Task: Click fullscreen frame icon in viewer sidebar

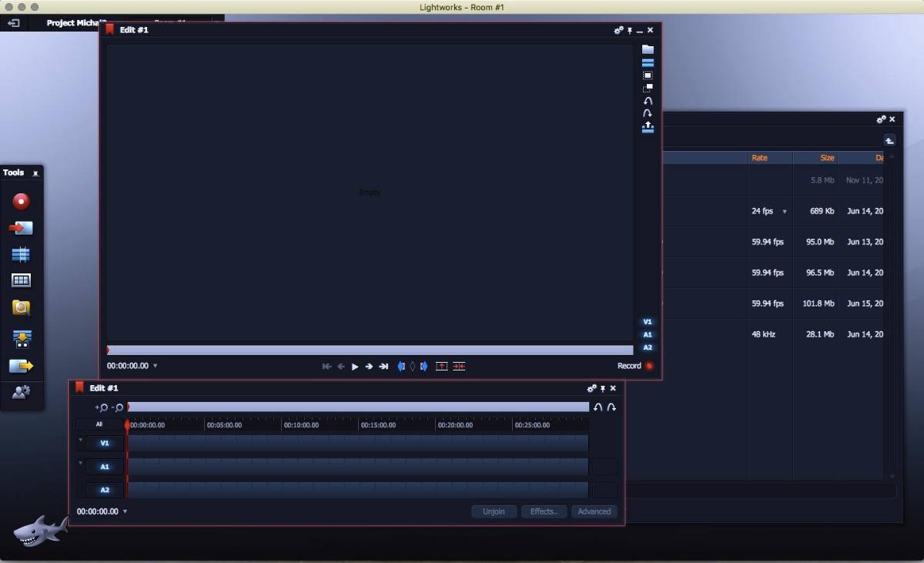Action: click(x=648, y=75)
